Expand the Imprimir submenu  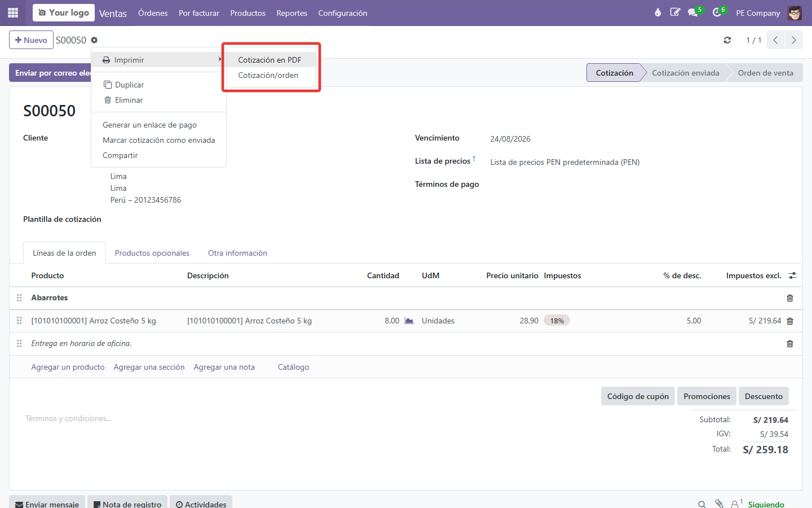coord(158,60)
